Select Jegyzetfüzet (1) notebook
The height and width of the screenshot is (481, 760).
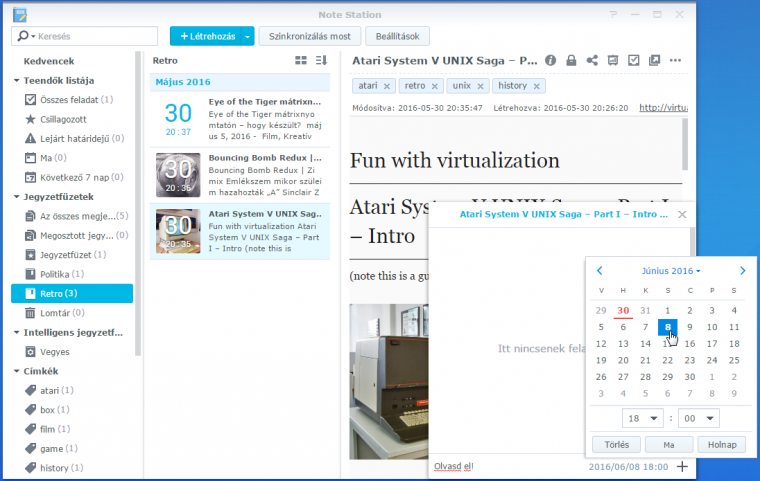click(x=65, y=255)
